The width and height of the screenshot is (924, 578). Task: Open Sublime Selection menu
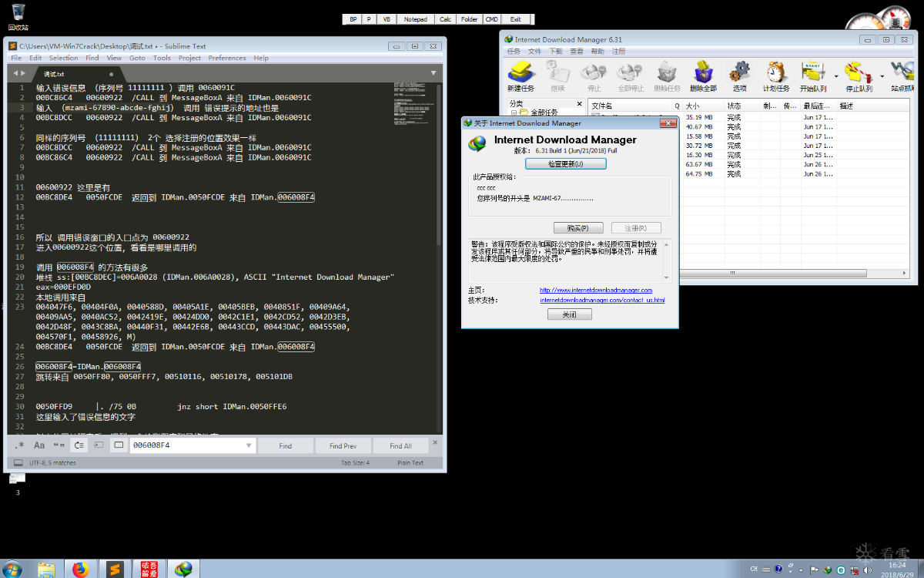64,58
